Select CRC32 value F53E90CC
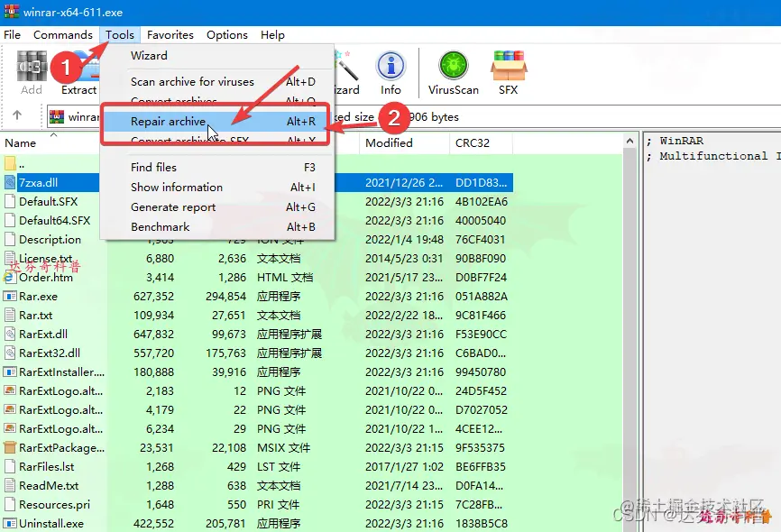Image resolution: width=781 pixels, height=532 pixels. point(481,335)
